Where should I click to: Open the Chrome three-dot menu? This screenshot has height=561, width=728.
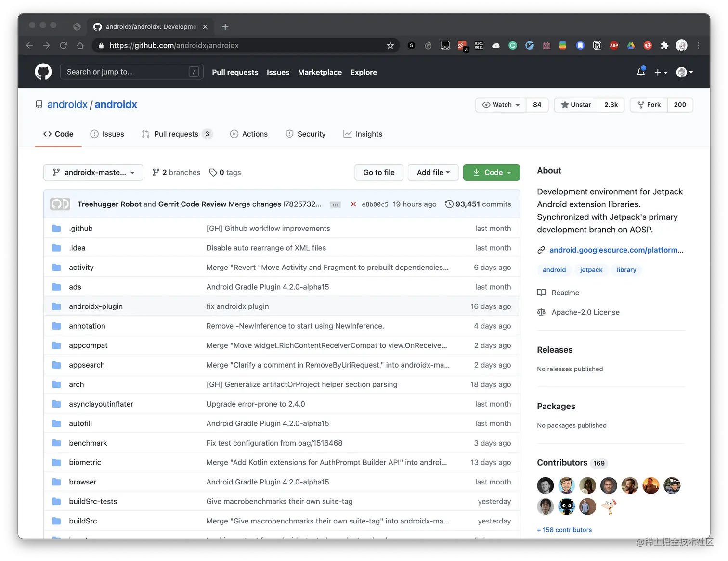click(698, 45)
